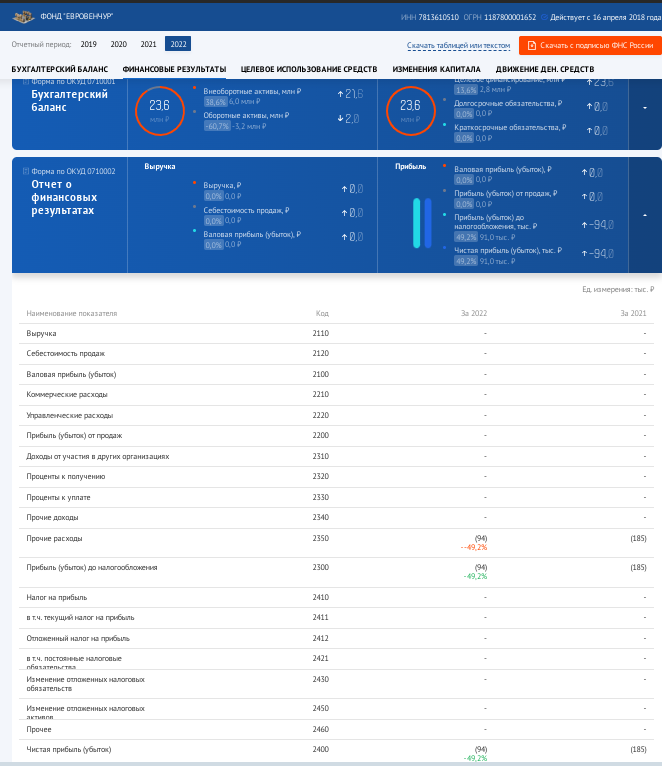
Task: Click the second 23,6 circle chart
Action: pos(410,109)
